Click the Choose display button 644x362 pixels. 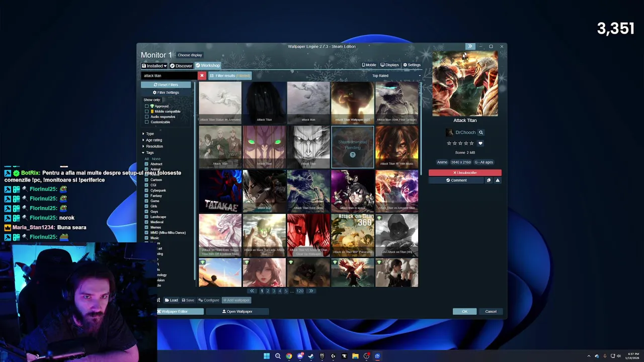tap(190, 55)
